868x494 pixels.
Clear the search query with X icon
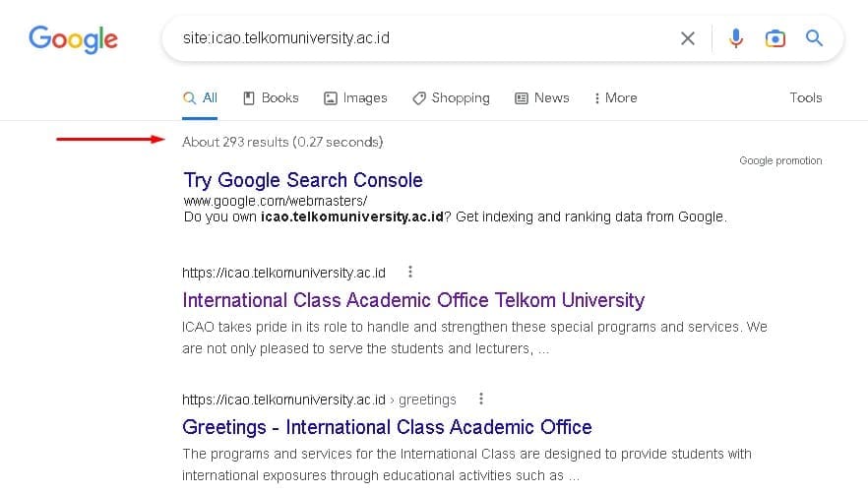point(688,38)
